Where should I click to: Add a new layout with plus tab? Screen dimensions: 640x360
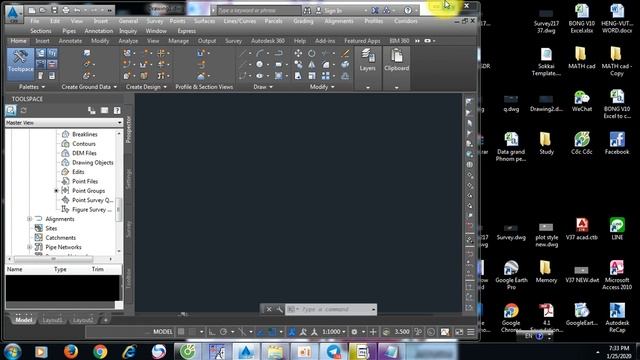pos(106,320)
